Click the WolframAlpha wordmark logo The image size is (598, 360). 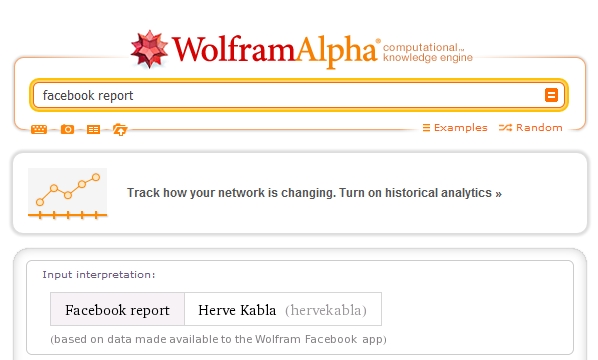point(275,51)
